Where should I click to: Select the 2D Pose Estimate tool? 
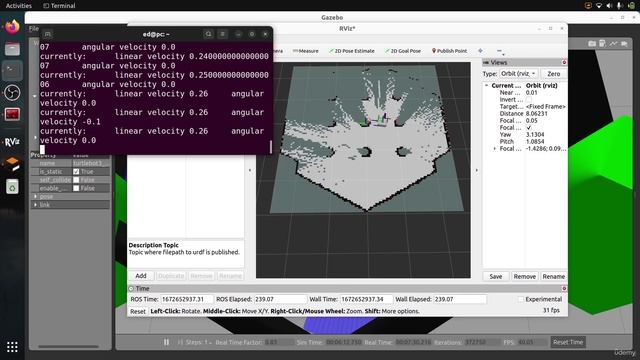[x=351, y=51]
